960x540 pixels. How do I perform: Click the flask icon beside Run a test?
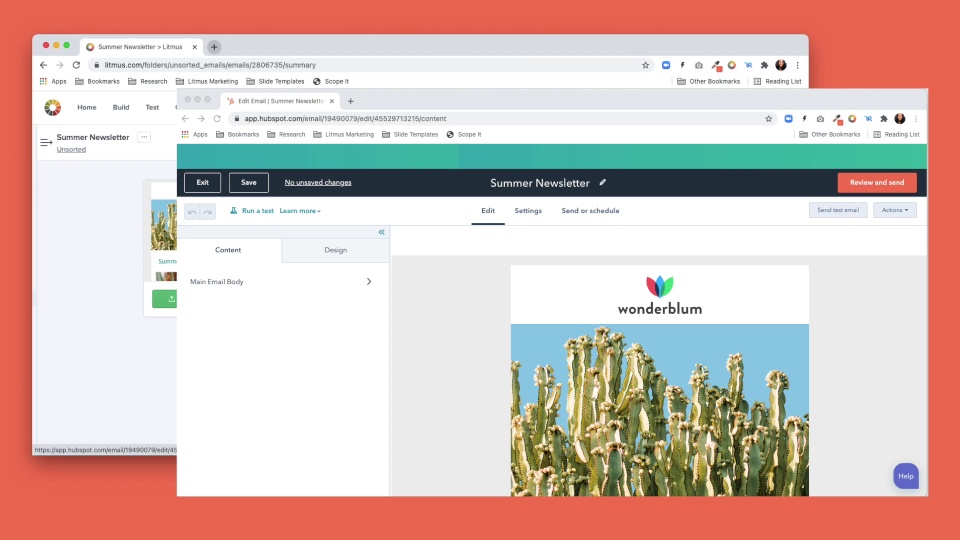click(233, 211)
